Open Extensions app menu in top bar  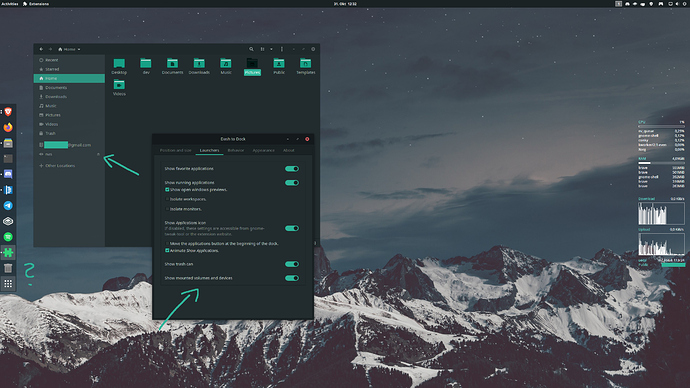point(36,4)
